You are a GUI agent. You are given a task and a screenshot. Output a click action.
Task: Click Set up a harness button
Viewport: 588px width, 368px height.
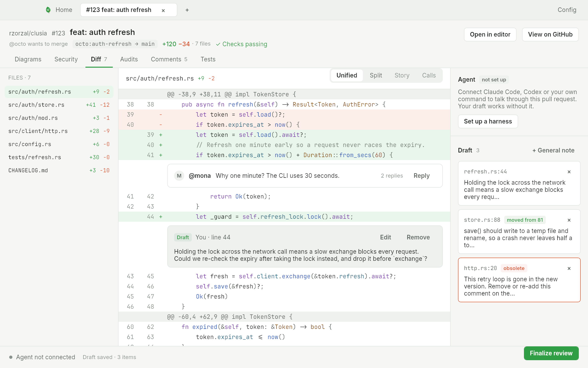pyautogui.click(x=488, y=121)
